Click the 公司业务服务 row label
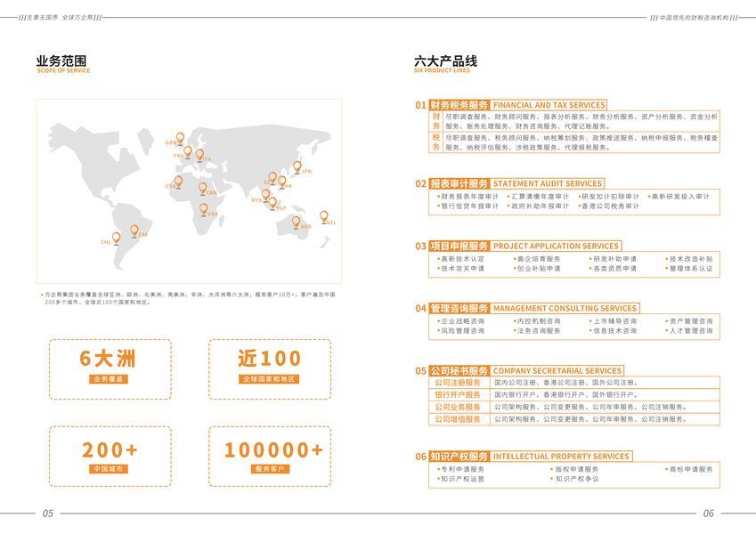Screen dimensions: 756x534 458,408
